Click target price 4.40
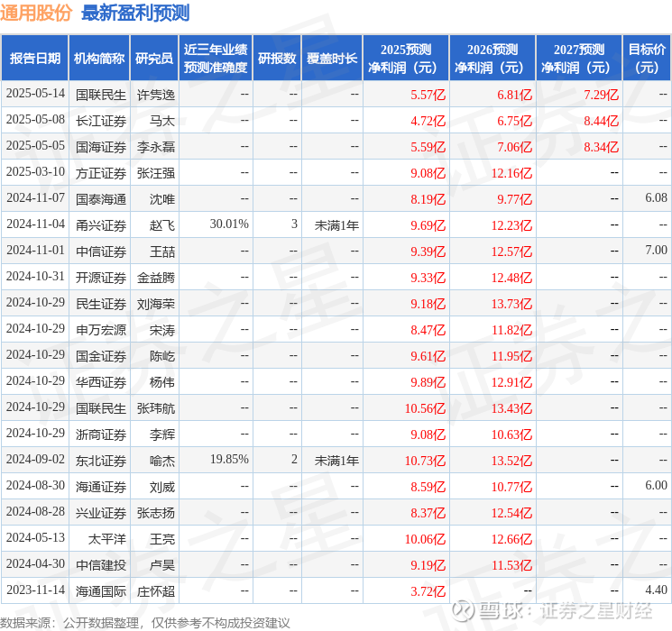 pyautogui.click(x=656, y=590)
